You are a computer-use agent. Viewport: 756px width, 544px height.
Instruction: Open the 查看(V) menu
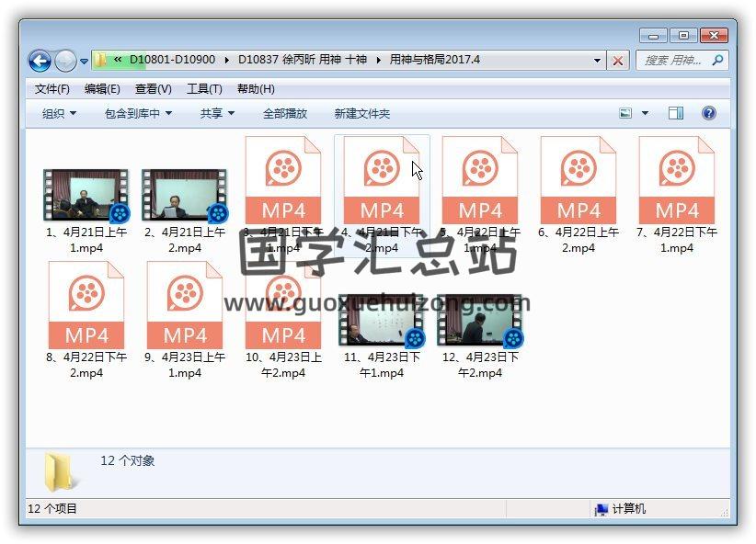[154, 89]
